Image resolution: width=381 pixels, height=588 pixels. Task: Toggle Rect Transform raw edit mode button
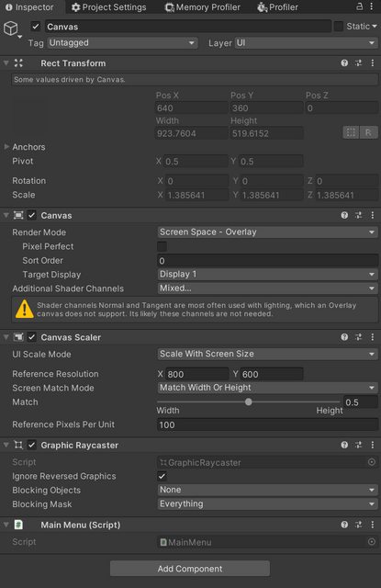coord(368,132)
